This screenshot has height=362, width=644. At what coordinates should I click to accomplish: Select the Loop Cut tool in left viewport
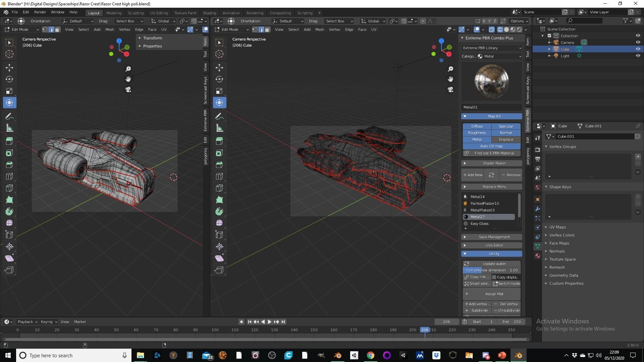click(x=9, y=176)
